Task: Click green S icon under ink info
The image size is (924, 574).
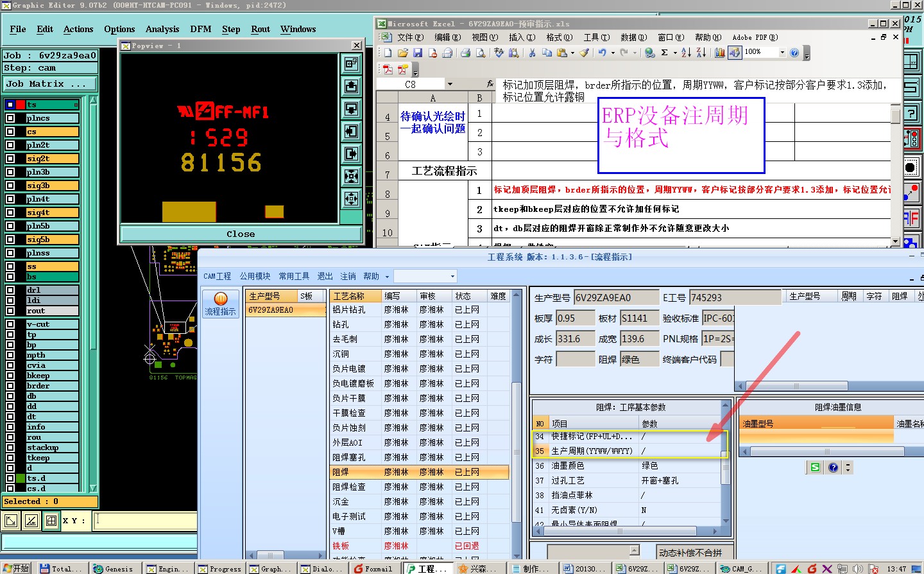Action: point(815,467)
